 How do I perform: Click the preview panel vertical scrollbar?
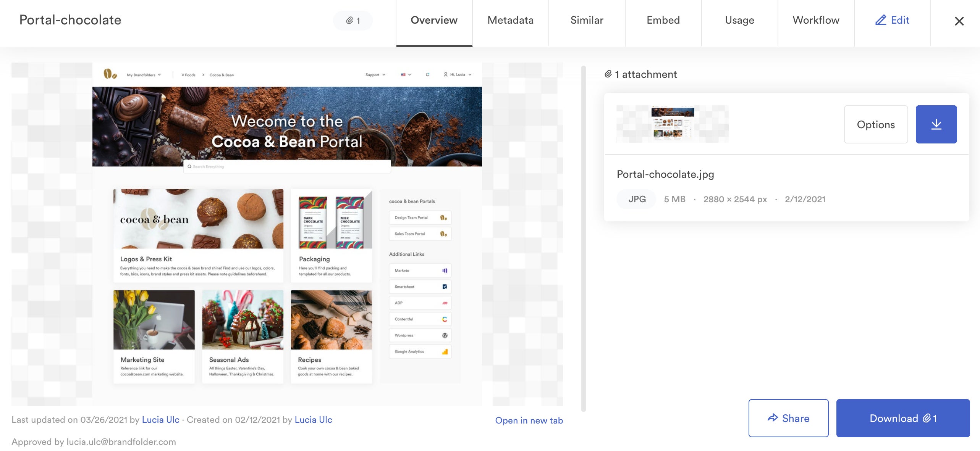pyautogui.click(x=583, y=239)
